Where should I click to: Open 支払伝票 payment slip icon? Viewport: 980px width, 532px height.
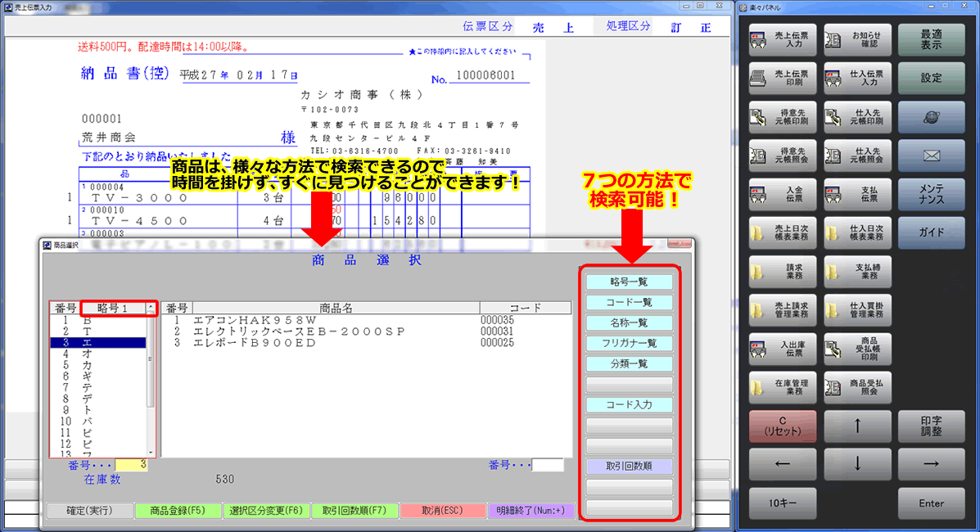[857, 194]
